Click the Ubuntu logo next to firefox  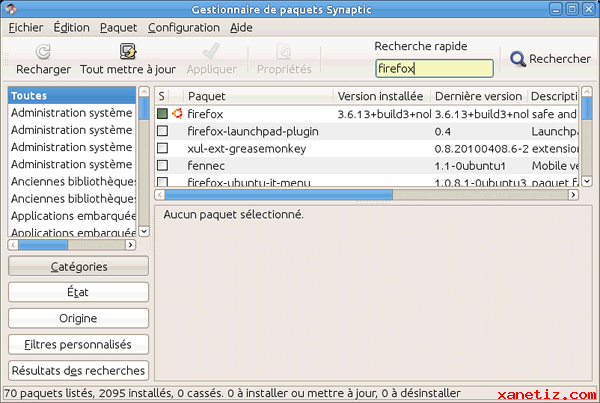tap(177, 114)
